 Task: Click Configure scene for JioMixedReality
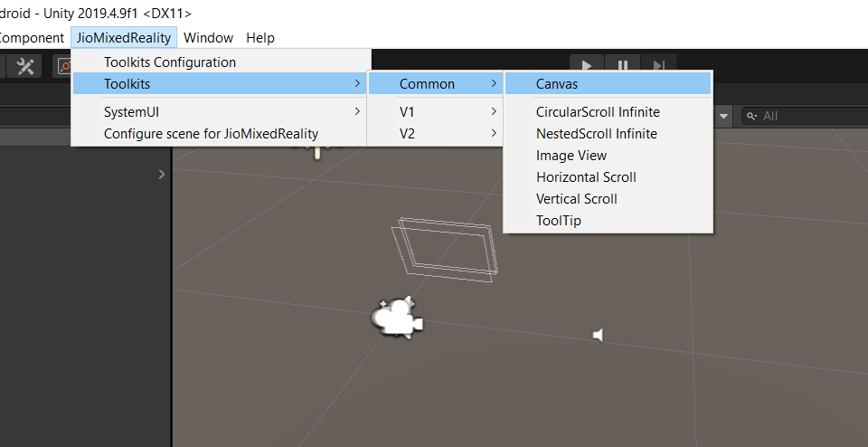coord(211,134)
